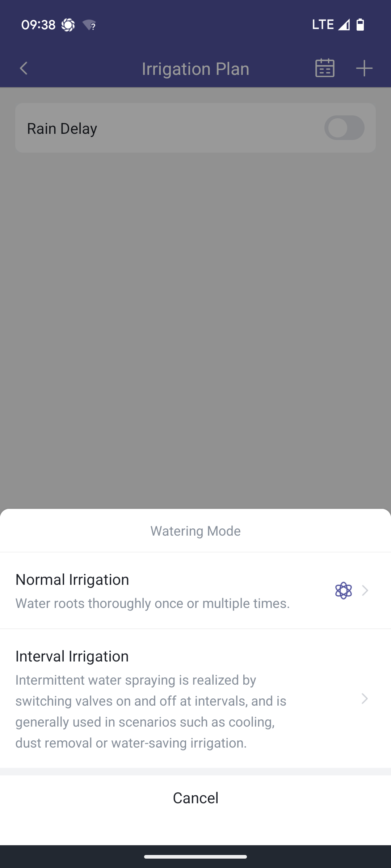Tap the back arrow in header

click(24, 68)
